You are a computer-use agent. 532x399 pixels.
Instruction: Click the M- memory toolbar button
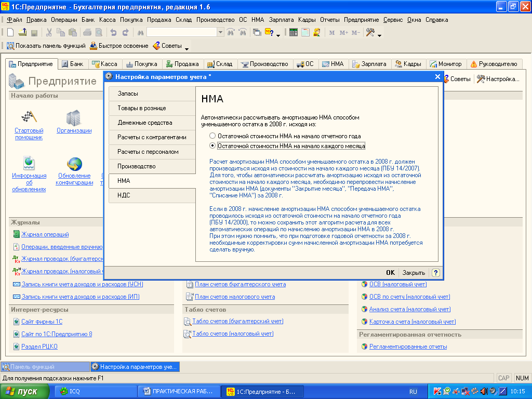(x=355, y=33)
